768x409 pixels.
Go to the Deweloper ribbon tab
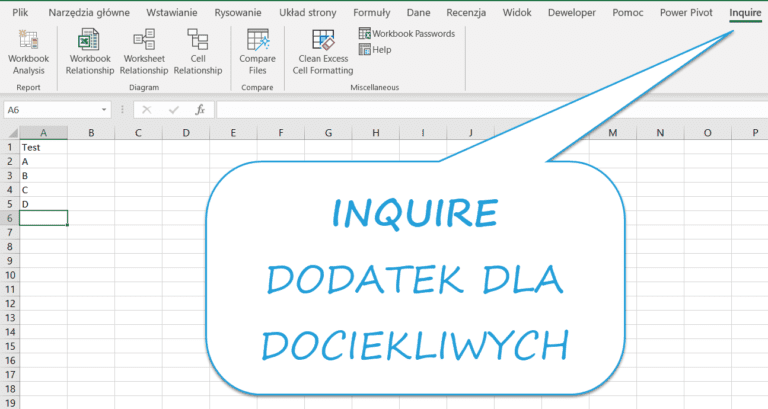tap(574, 12)
